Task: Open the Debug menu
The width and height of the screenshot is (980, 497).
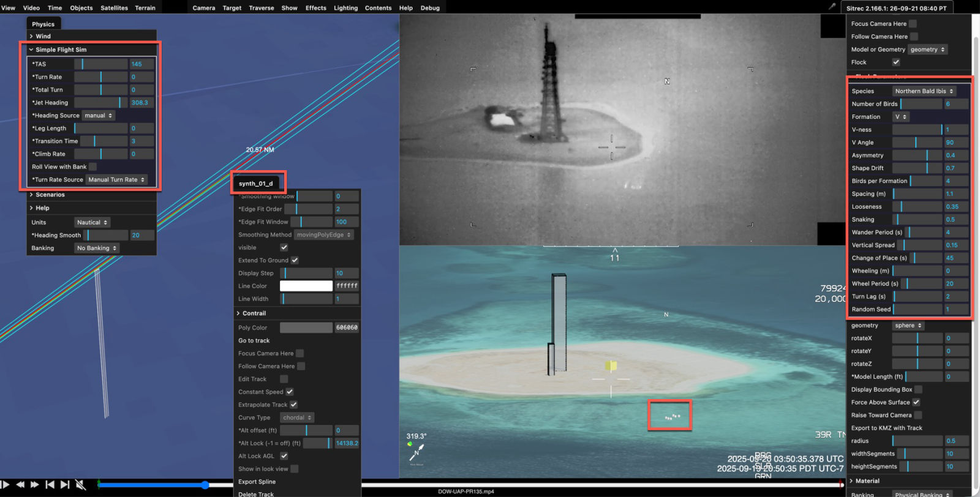Action: point(430,8)
